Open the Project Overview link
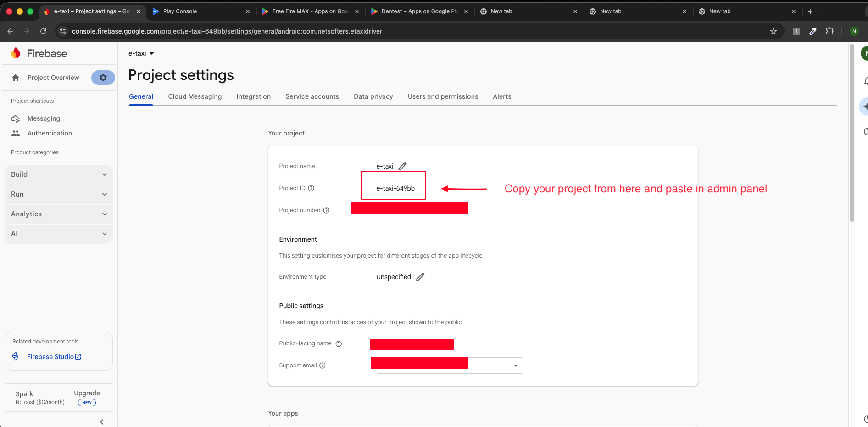 [53, 78]
